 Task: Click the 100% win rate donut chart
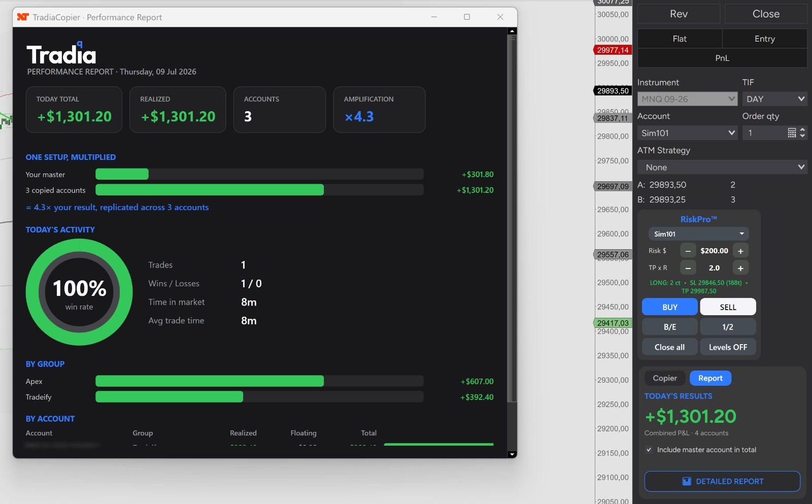(x=79, y=292)
